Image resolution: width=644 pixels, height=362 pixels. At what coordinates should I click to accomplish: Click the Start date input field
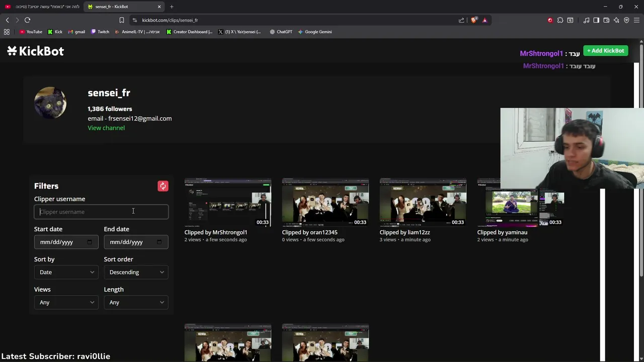[66, 242]
